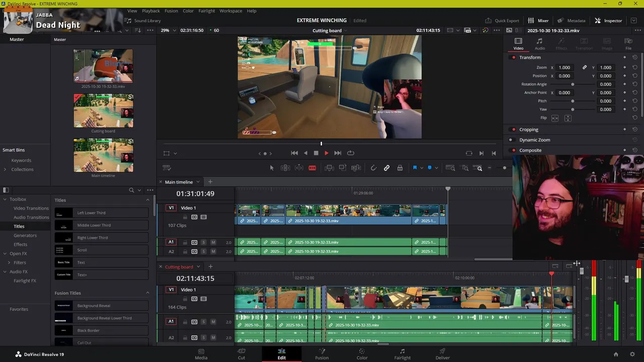This screenshot has width=644, height=362.
Task: Toggle the Transform section enable switch
Action: [513, 57]
